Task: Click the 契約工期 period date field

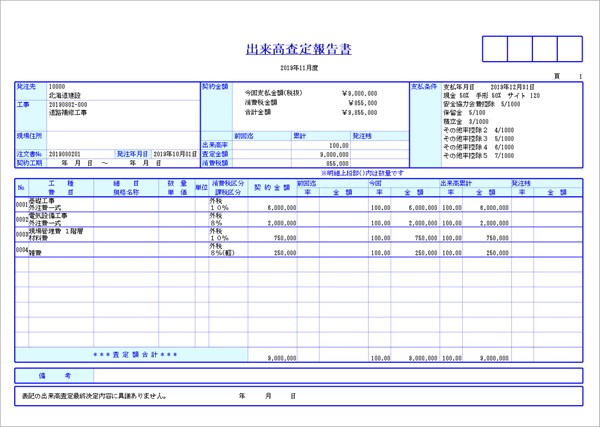Action: point(110,162)
